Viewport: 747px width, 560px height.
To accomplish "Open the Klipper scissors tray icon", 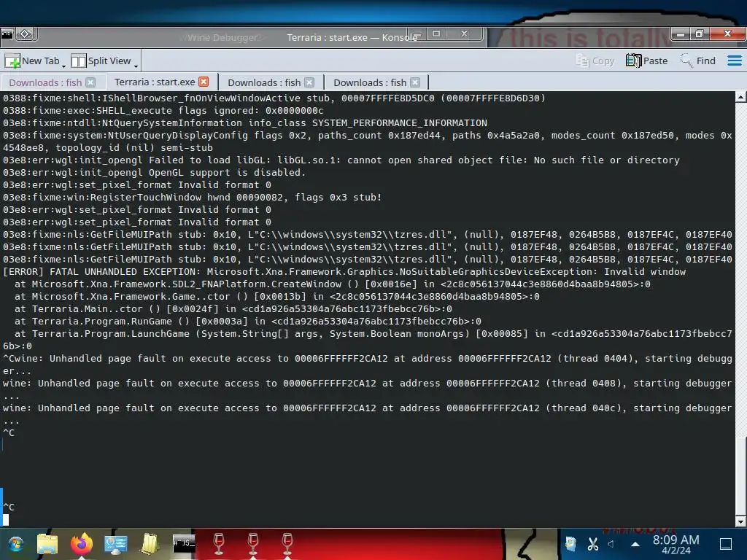I will point(592,544).
